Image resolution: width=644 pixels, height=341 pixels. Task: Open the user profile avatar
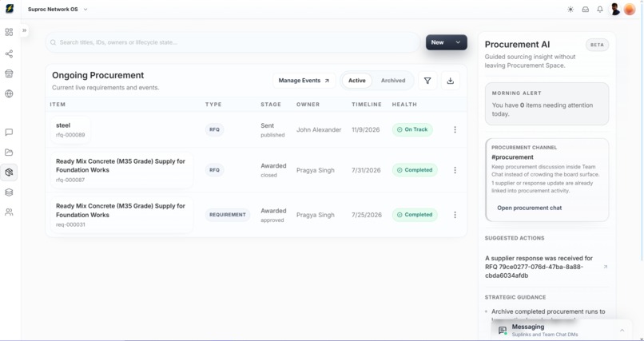click(x=615, y=9)
